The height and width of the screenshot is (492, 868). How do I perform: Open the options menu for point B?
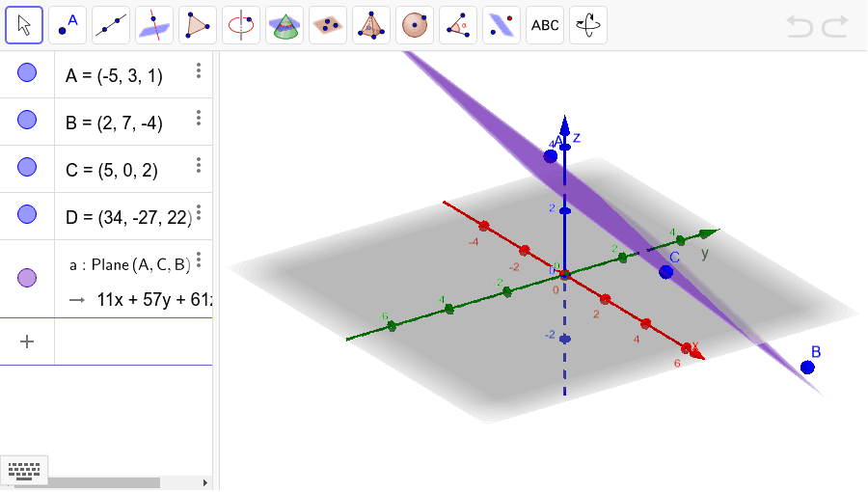click(x=198, y=118)
